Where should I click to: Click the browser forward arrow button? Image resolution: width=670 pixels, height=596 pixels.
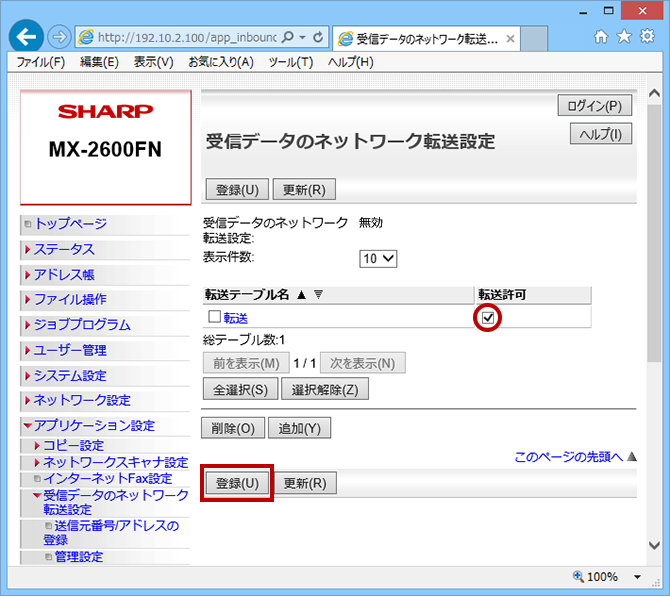(x=59, y=37)
